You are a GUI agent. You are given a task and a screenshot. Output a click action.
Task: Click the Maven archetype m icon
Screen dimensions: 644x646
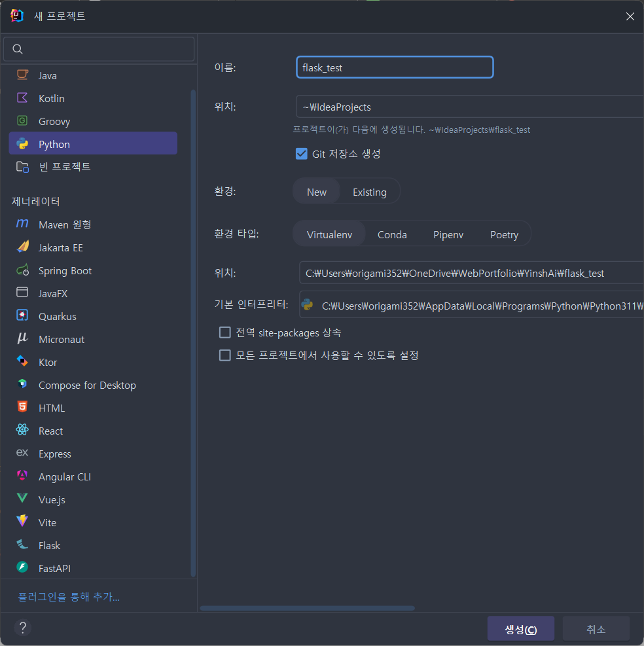click(x=22, y=224)
